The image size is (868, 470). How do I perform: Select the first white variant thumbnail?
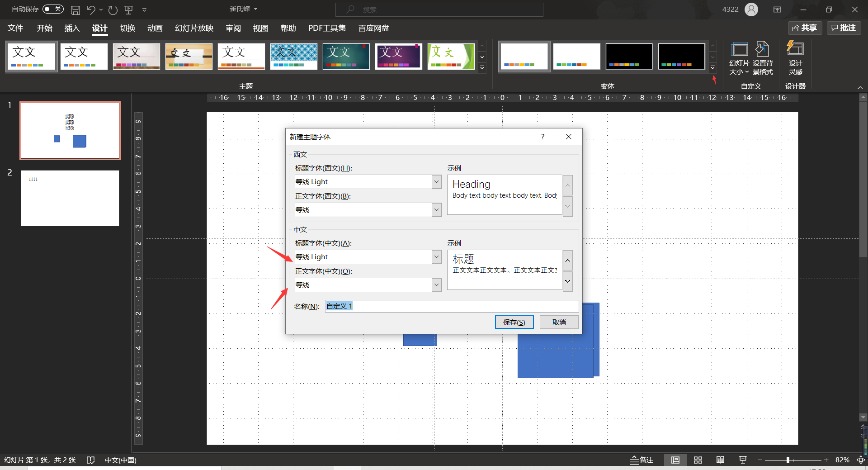[524, 57]
